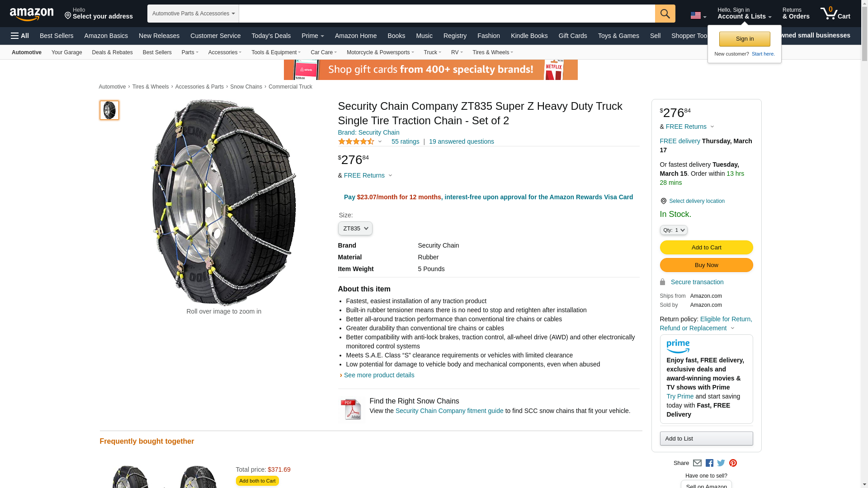Share product on Pinterest
The height and width of the screenshot is (488, 868).
click(733, 463)
